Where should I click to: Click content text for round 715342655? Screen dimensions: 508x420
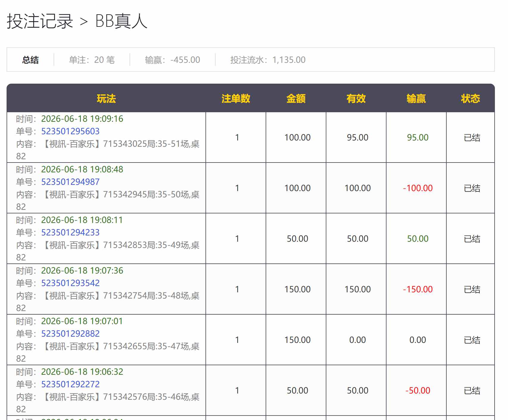[x=108, y=352]
